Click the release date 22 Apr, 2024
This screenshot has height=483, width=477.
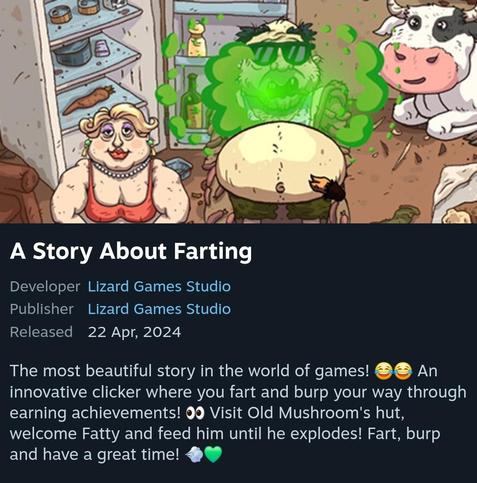pos(134,332)
